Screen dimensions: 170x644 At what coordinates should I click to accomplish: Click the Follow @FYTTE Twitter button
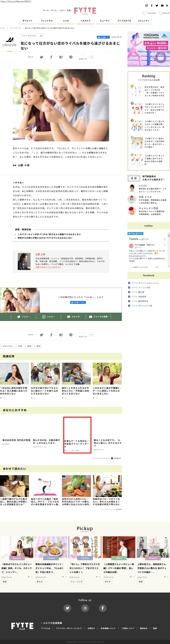click(135, 234)
